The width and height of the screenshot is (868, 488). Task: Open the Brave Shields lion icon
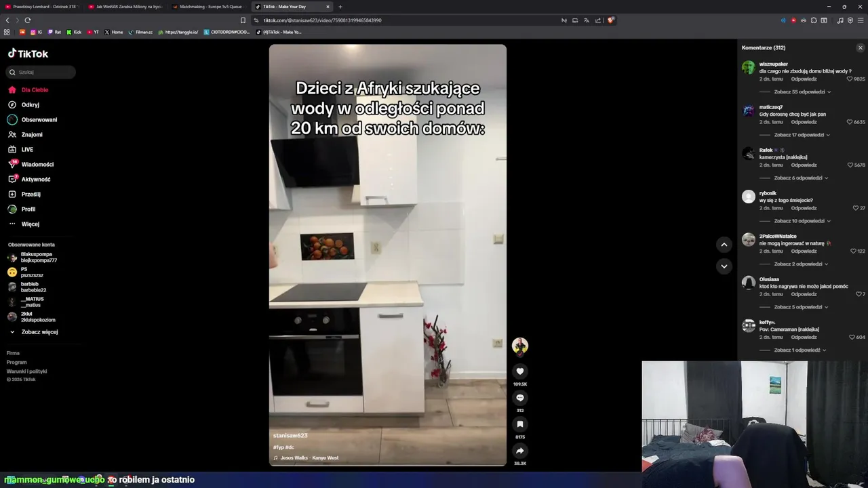coord(611,20)
